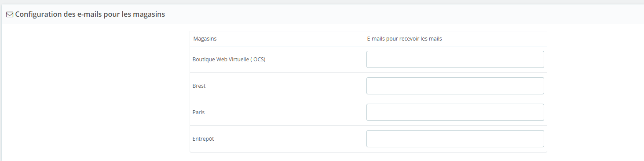Click empty space in the Paris row

click(286, 112)
